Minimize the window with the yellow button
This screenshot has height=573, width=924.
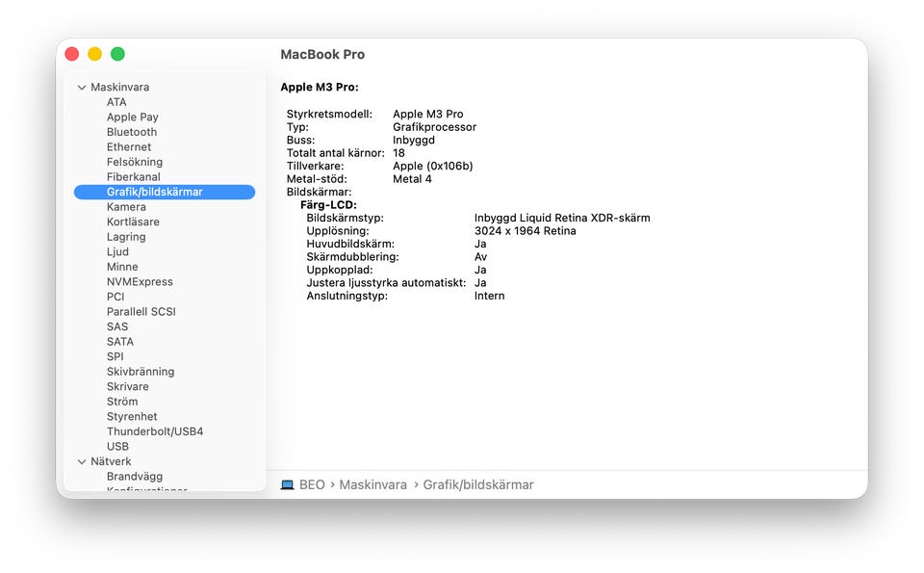95,54
